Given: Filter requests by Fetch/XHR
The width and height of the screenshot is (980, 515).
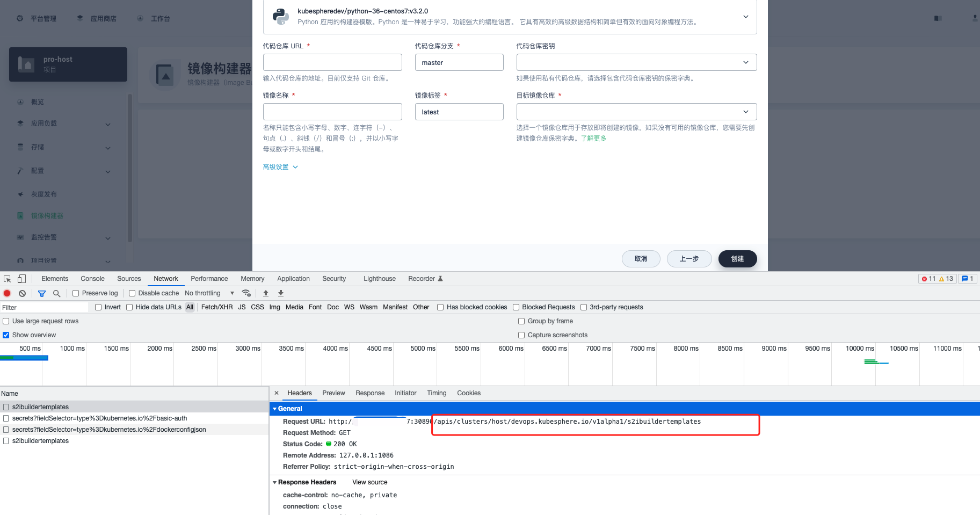Looking at the screenshot, I should (x=217, y=307).
